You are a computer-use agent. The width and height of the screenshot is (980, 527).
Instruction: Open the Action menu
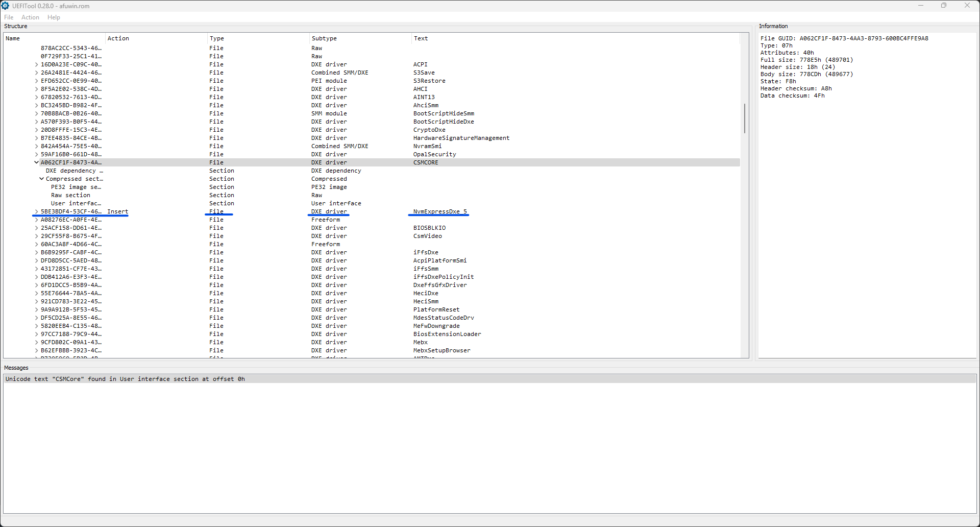(30, 17)
